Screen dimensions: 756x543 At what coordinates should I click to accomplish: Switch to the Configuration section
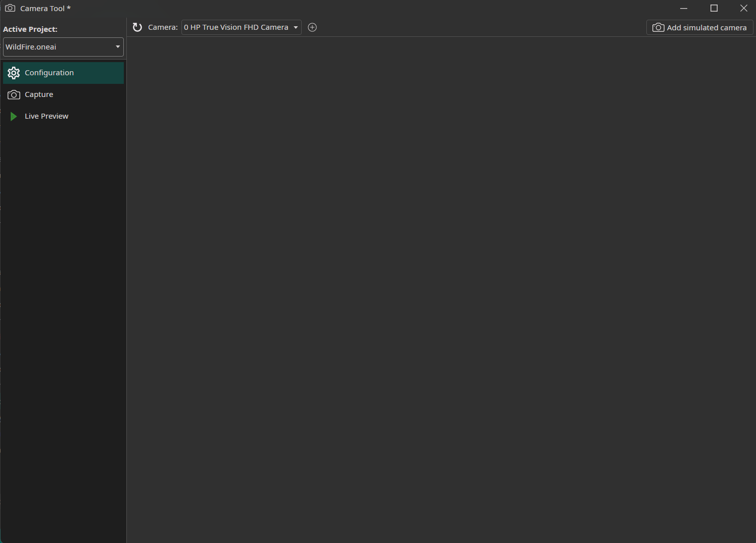tap(49, 73)
